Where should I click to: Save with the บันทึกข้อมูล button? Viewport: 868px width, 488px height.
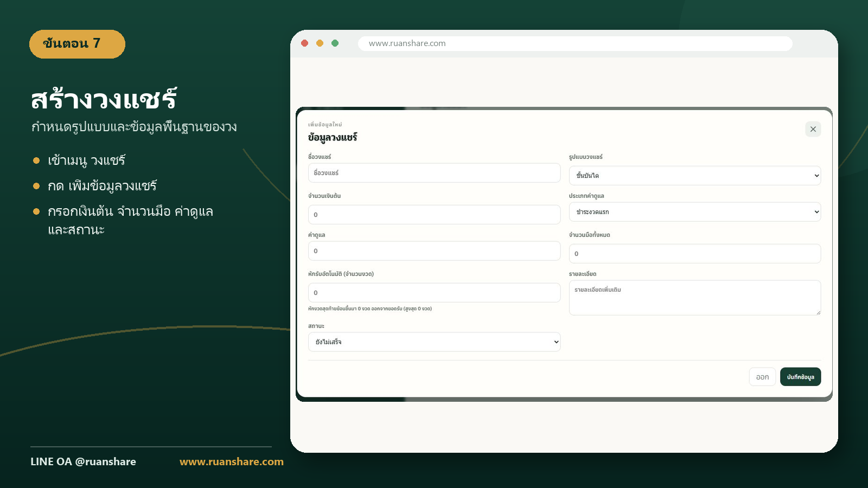(800, 377)
